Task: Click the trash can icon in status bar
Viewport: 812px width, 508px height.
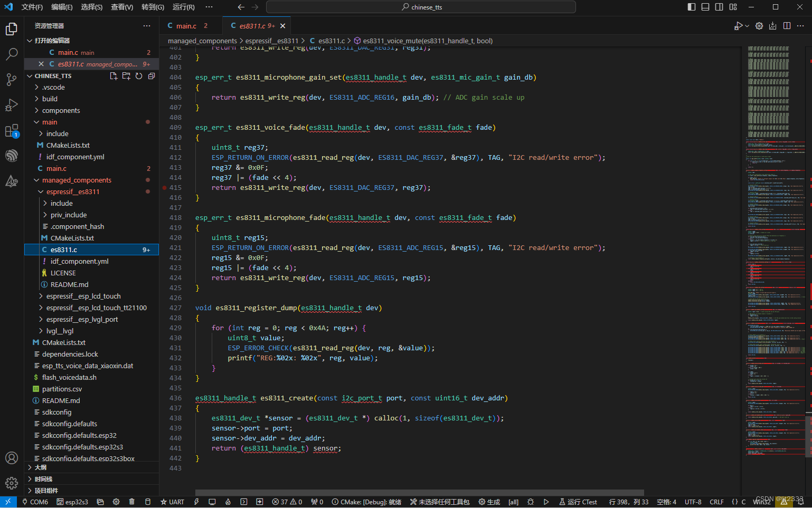Action: pyautogui.click(x=132, y=502)
